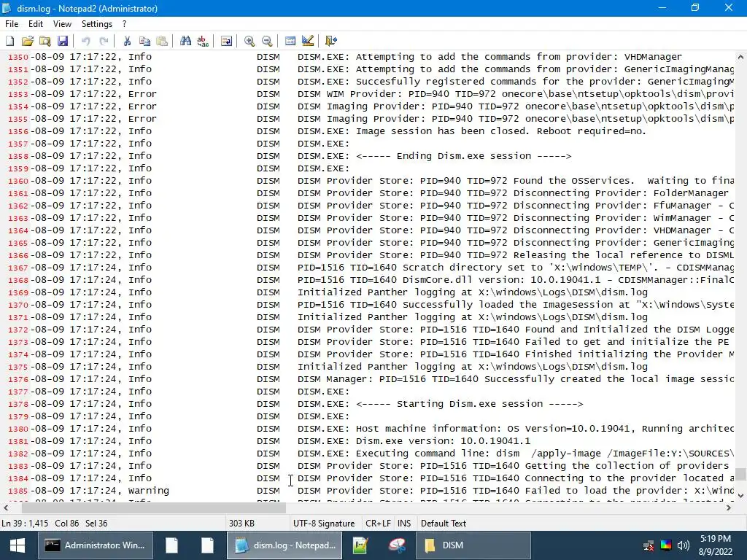
Task: Click the vertical scrollbar thumb
Action: [740, 474]
